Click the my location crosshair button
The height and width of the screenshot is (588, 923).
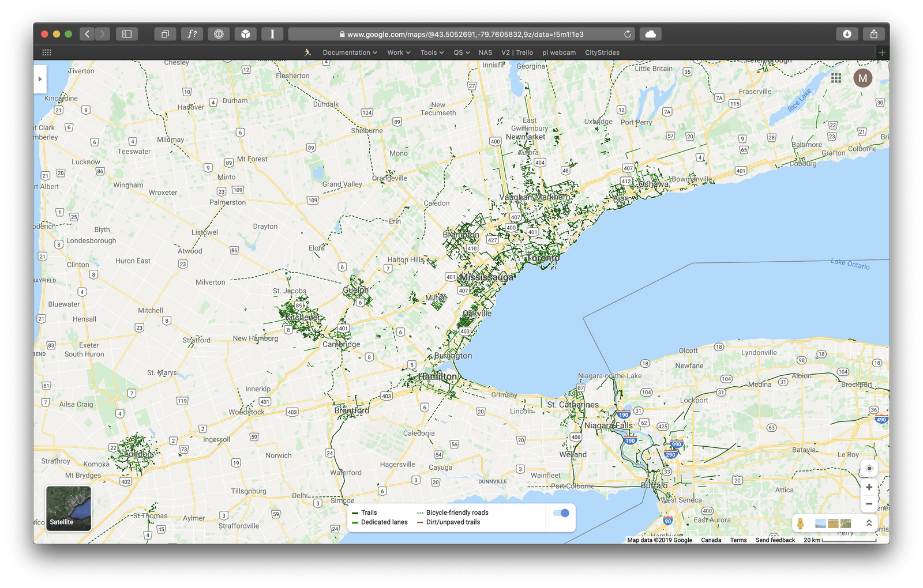tap(869, 469)
